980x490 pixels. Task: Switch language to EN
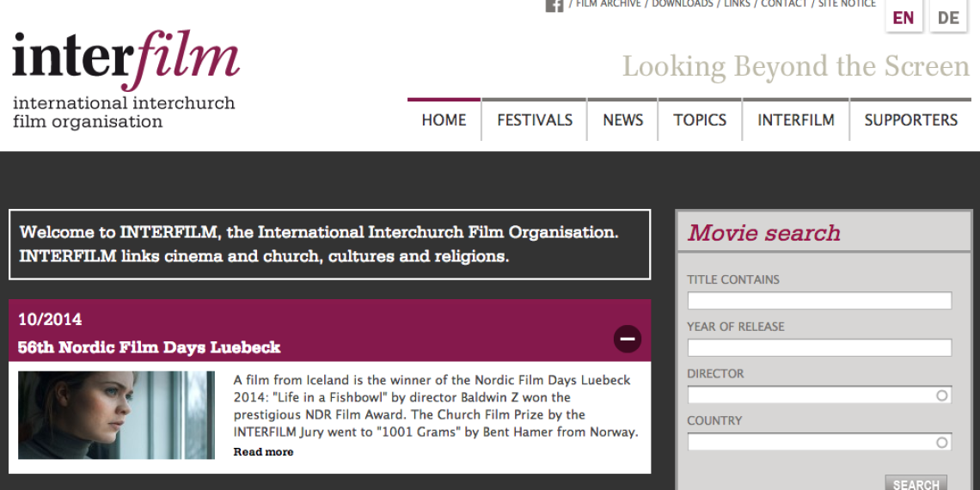click(x=903, y=15)
